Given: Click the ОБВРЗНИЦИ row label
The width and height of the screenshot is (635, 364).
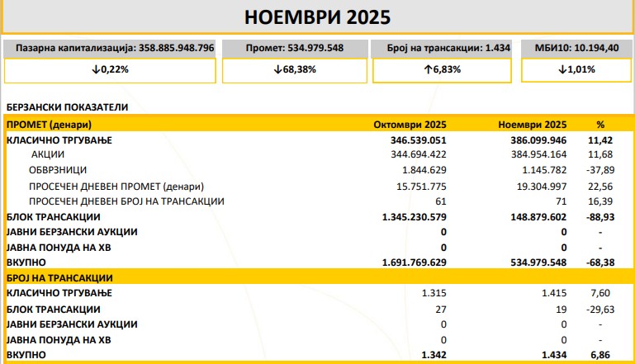Looking at the screenshot, I should point(58,170).
